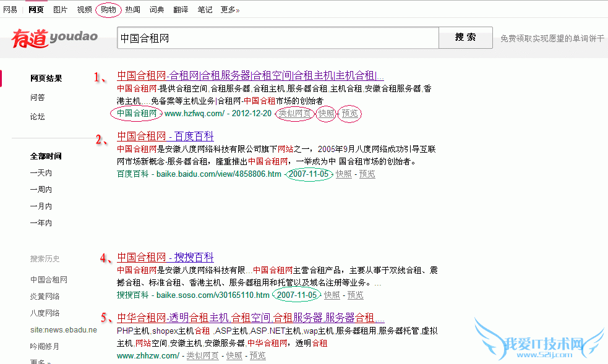Click the search input field with 中国合租网
This screenshot has width=608, height=364.
tap(278, 38)
